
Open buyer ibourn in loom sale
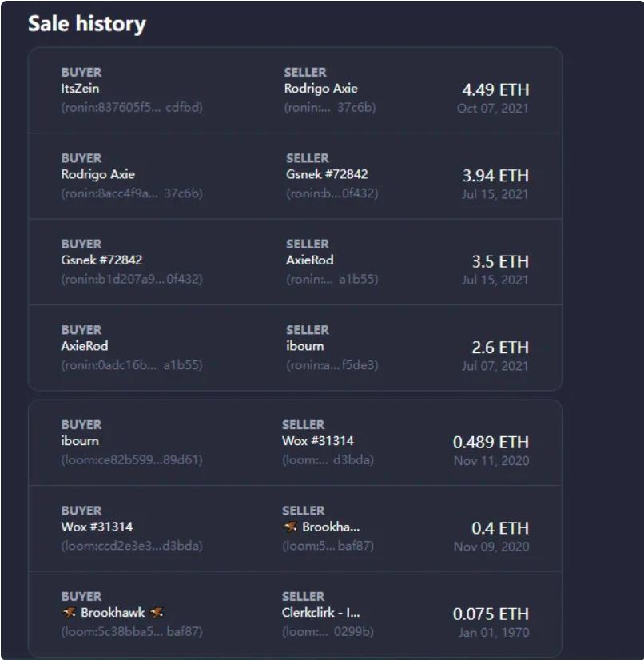point(80,441)
